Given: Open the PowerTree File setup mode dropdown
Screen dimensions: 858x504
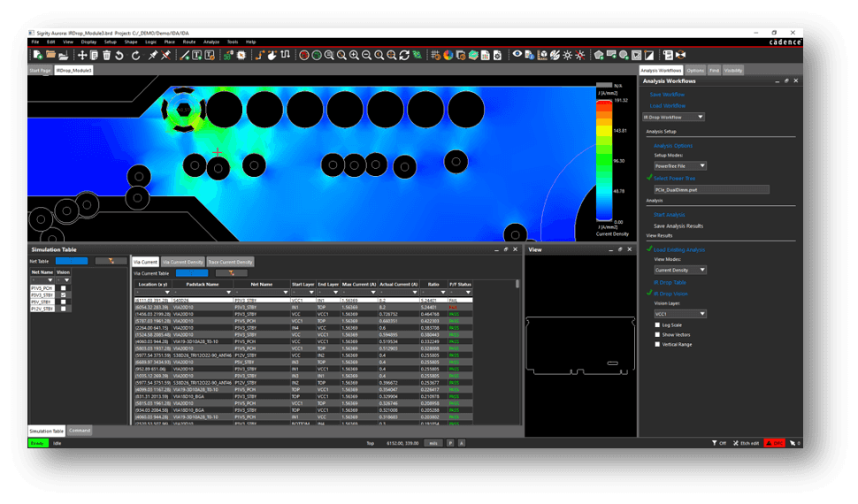Looking at the screenshot, I should [680, 166].
